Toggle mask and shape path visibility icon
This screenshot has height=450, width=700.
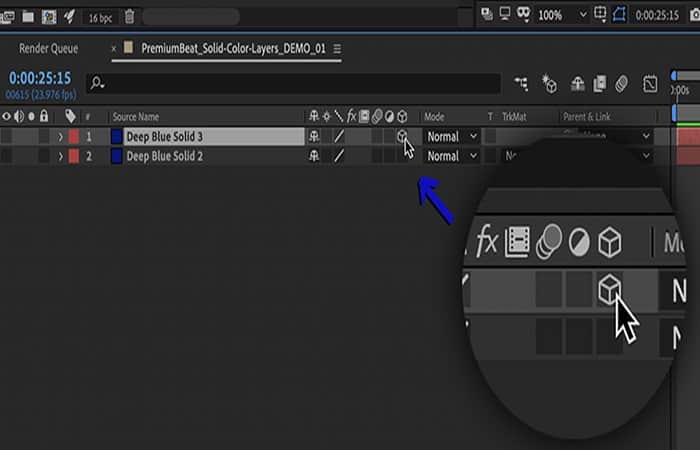click(x=619, y=14)
